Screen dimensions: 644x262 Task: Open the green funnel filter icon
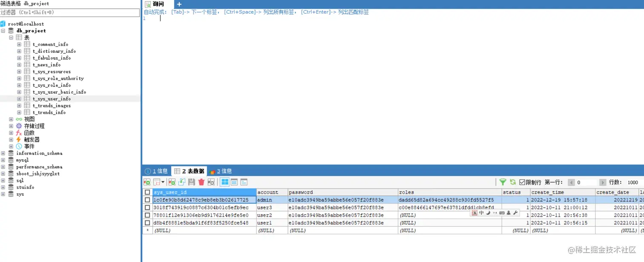(503, 182)
